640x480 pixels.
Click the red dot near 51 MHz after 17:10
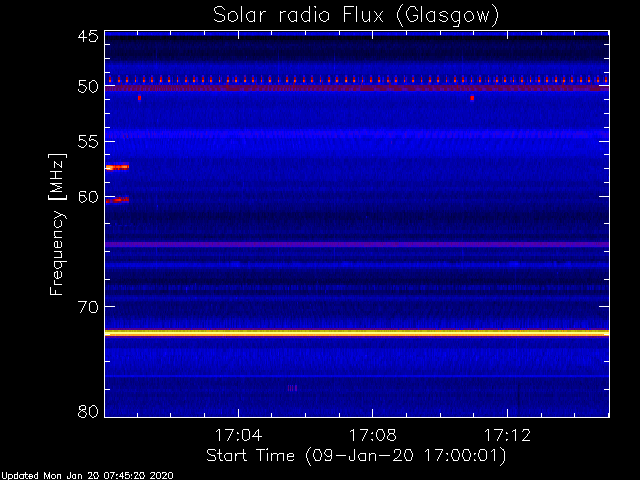[472, 98]
